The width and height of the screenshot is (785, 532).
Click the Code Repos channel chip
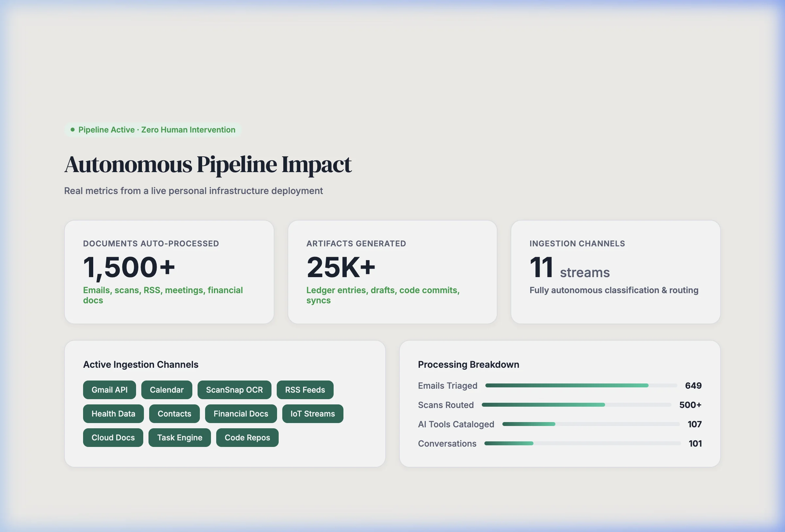247,437
